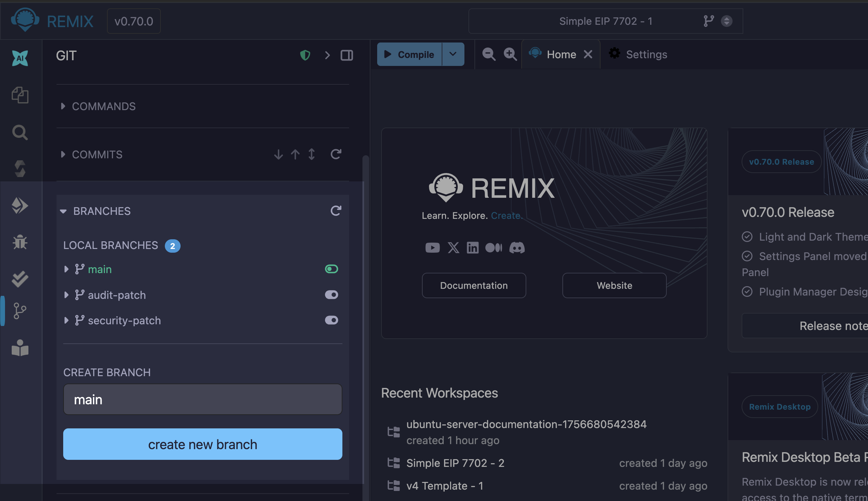The image size is (868, 501).
Task: Click the CREATE BRANCH name input field
Action: [x=203, y=399]
